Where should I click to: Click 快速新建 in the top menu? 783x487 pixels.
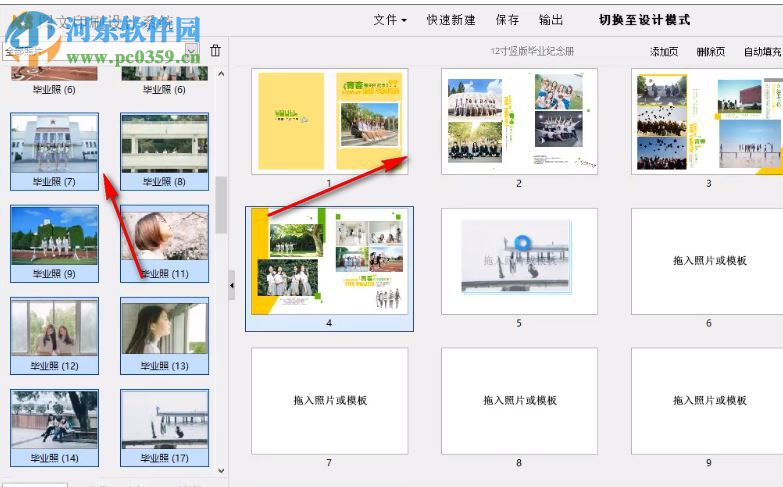pos(451,20)
